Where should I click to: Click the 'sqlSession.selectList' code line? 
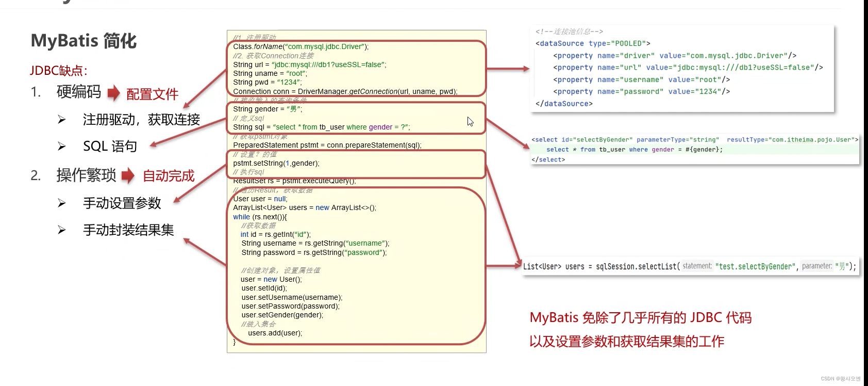click(690, 266)
